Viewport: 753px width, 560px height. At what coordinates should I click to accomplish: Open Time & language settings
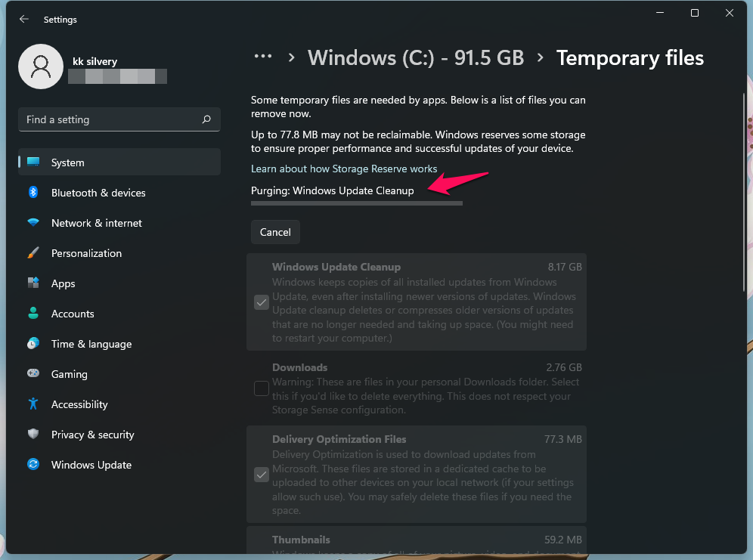tap(119, 344)
